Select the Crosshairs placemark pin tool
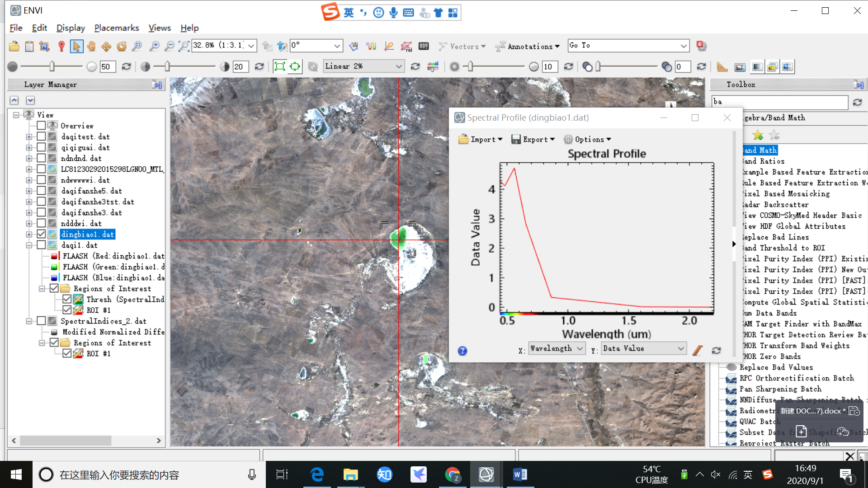This screenshot has width=868, height=488. click(61, 46)
